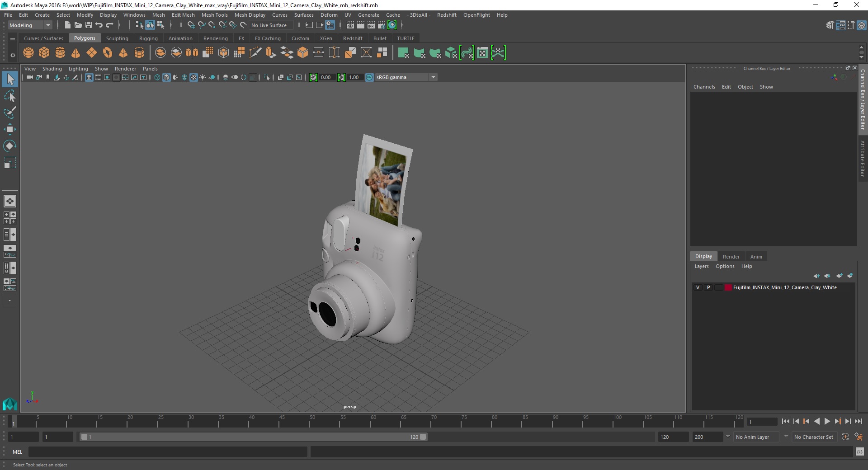
Task: Click the playback end time field 120
Action: [673, 437]
